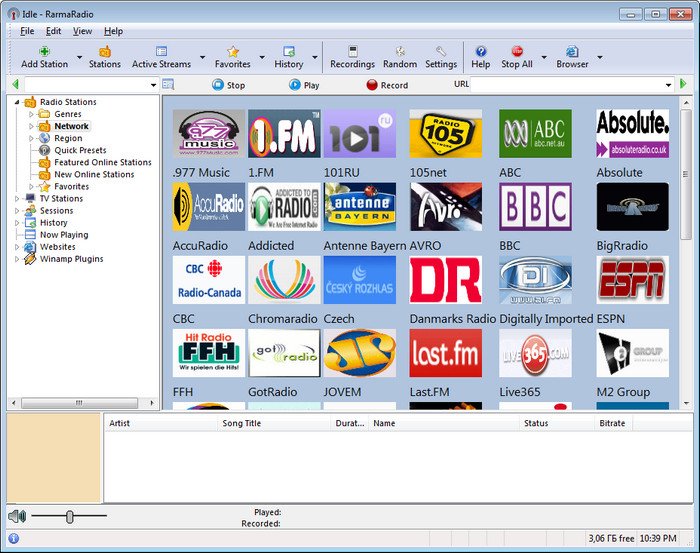700x553 pixels.
Task: Click the speaker mute icon
Action: click(x=16, y=516)
